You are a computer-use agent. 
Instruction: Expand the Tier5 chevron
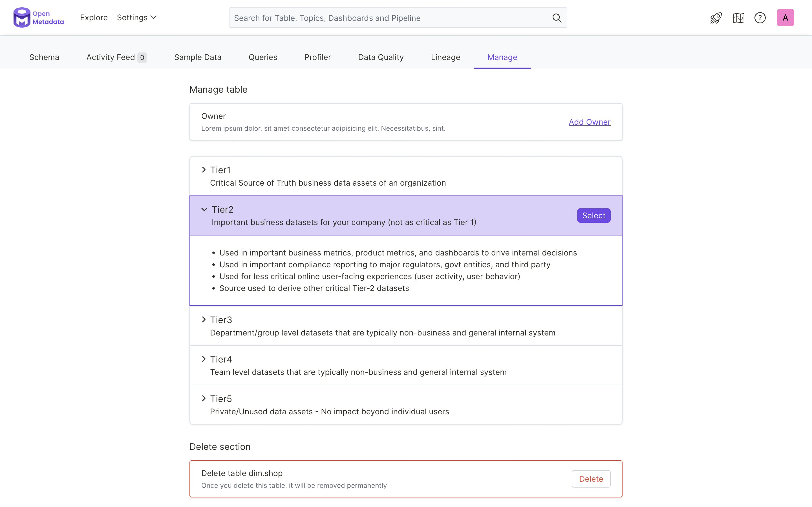(x=204, y=398)
